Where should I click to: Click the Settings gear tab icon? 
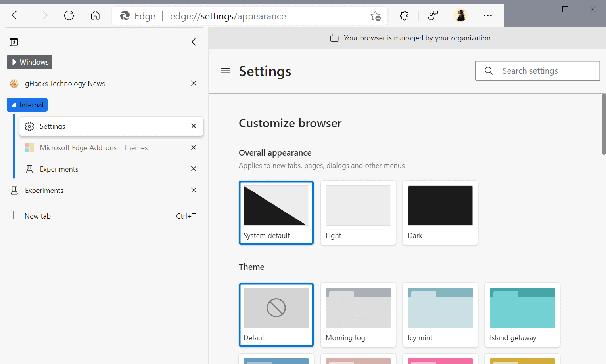point(29,126)
